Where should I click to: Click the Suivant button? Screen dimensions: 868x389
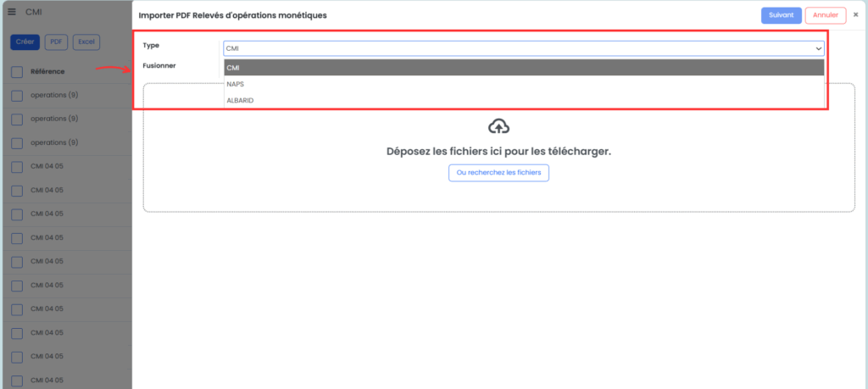[781, 15]
